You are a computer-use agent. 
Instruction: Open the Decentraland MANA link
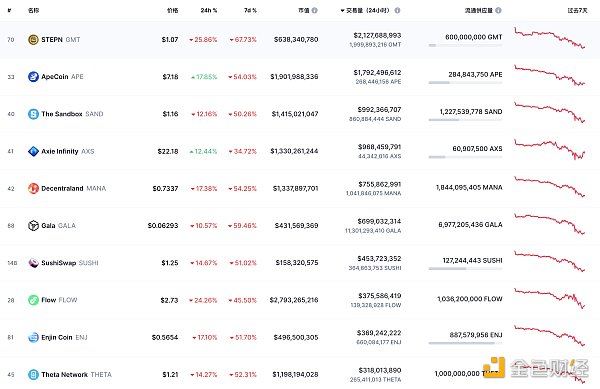[x=73, y=188]
